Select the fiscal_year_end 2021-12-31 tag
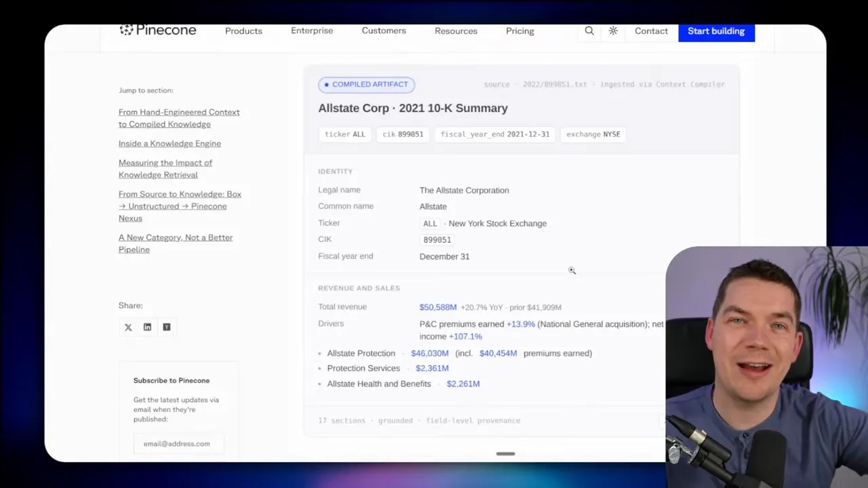 coord(495,134)
